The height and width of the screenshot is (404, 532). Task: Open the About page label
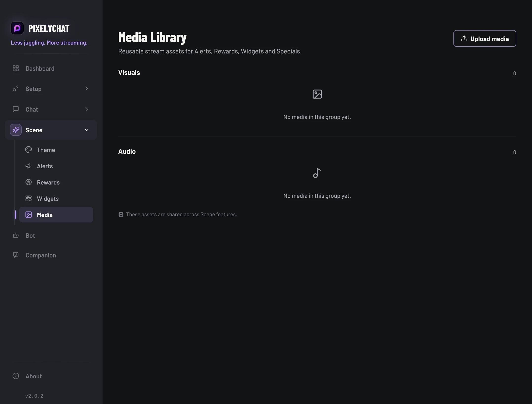pos(34,376)
